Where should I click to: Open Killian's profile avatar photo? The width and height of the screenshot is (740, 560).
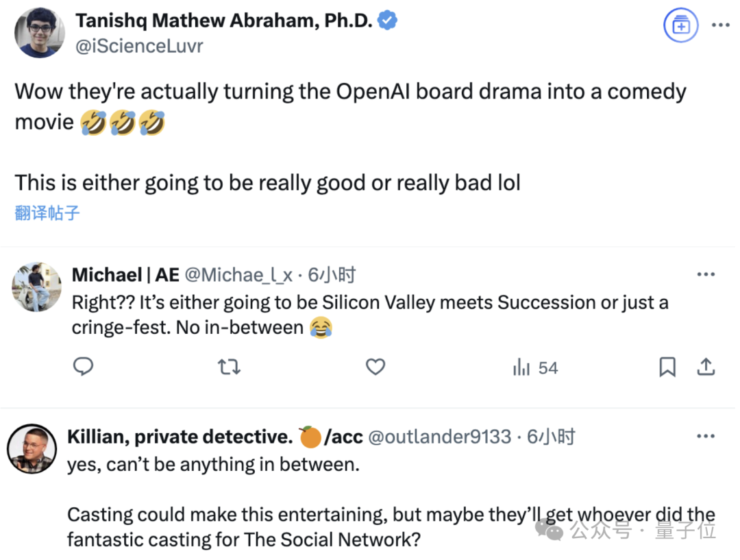tap(32, 449)
